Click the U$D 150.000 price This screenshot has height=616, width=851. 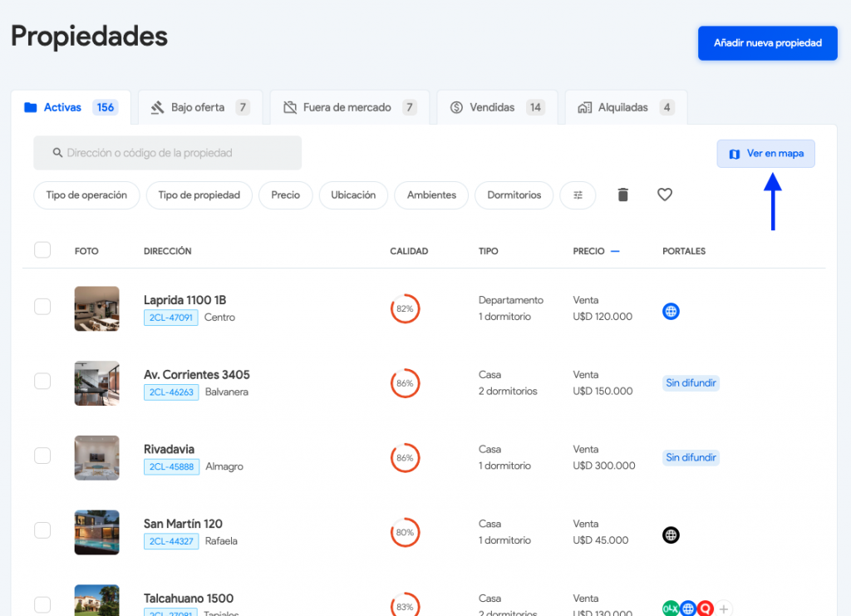603,391
